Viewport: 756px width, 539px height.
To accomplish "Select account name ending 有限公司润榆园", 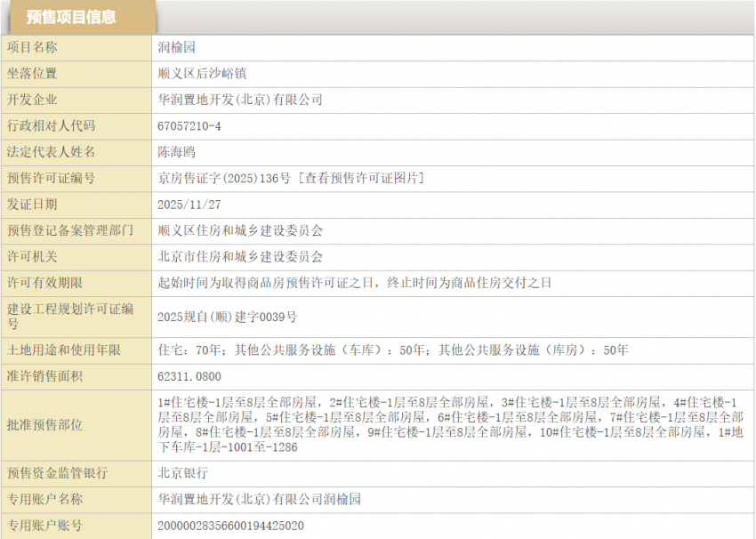I will click(x=260, y=499).
